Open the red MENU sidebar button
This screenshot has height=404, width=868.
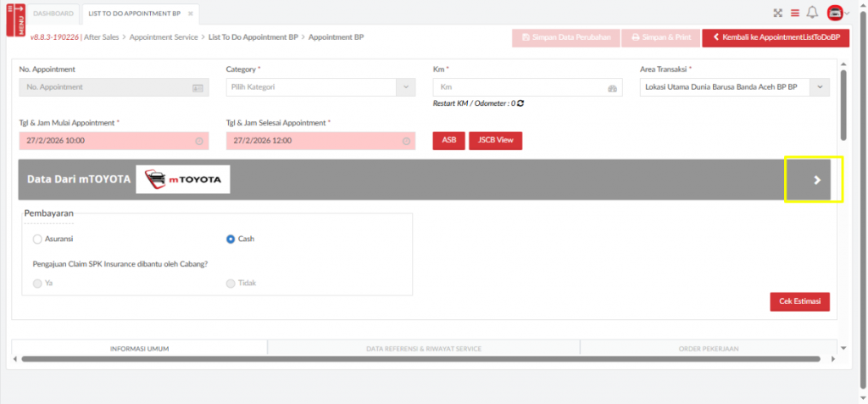pyautogui.click(x=15, y=20)
